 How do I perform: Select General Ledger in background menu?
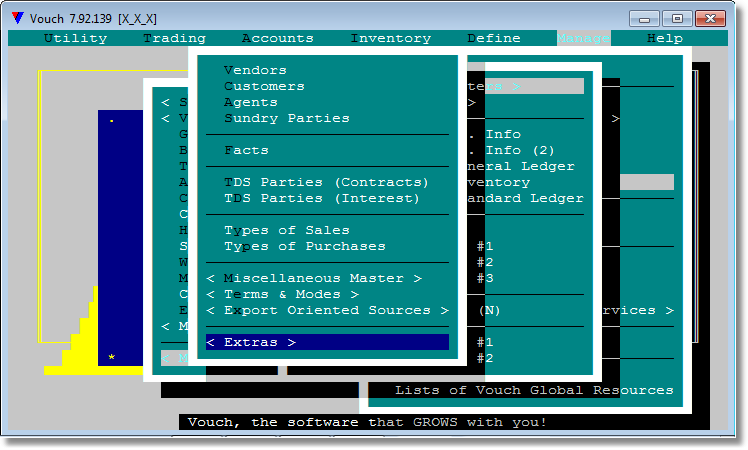(521, 166)
